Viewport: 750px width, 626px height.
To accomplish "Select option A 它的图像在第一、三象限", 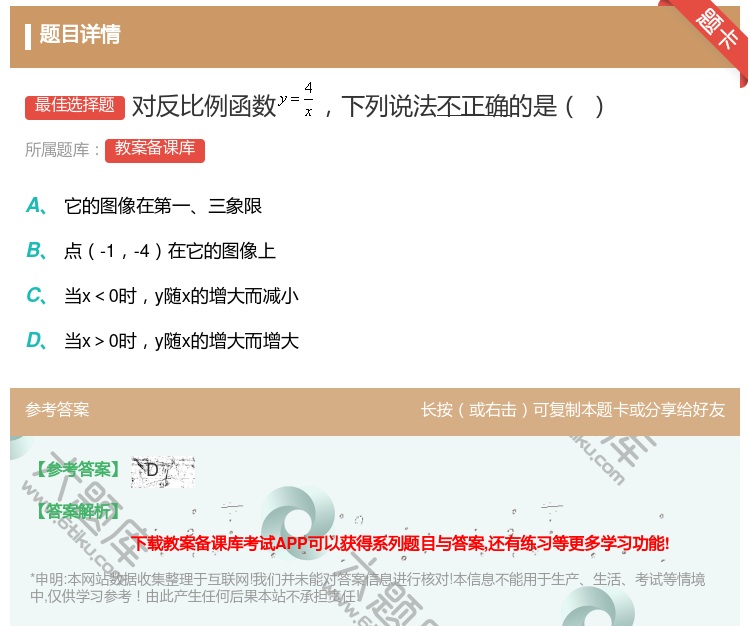I will (x=163, y=206).
